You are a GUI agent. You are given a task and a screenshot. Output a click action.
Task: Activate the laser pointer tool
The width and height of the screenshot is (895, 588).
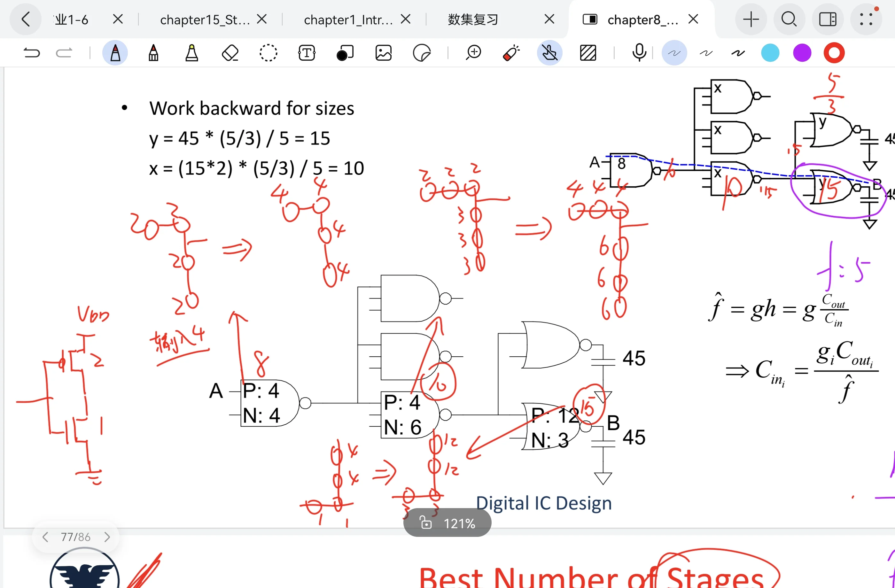click(x=511, y=53)
